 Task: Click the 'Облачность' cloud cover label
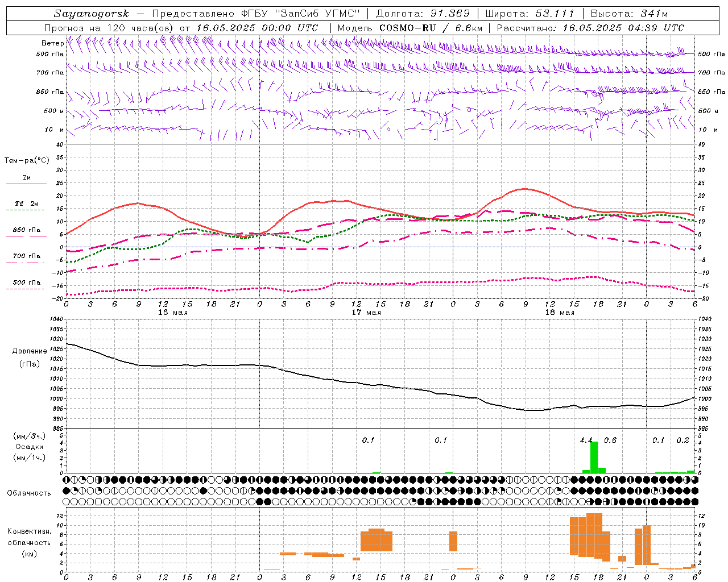click(29, 493)
